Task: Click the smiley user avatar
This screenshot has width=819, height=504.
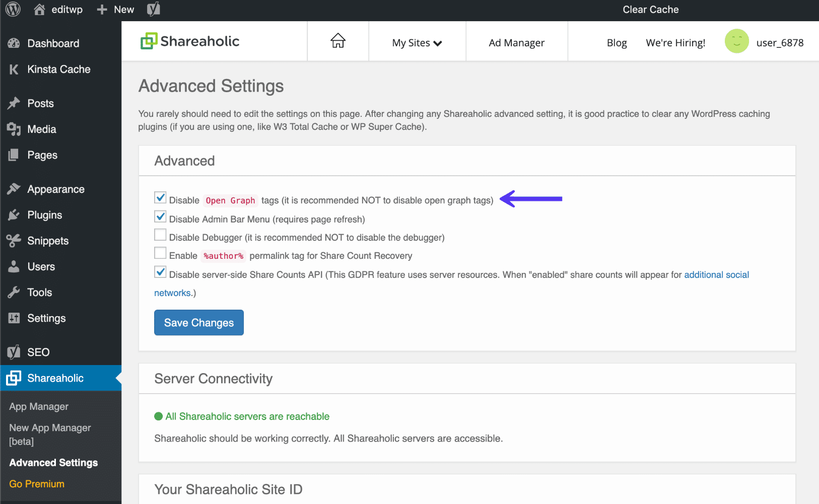Action: (x=737, y=41)
